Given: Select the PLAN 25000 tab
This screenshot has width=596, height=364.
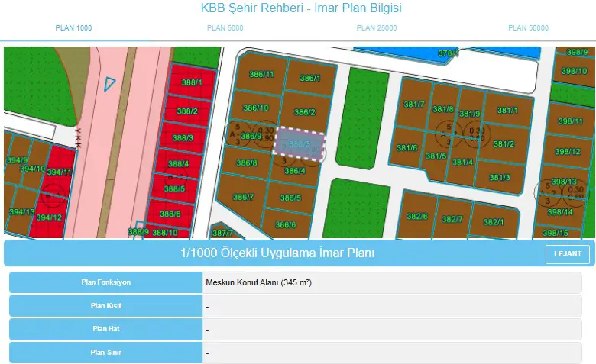Looking at the screenshot, I should [x=376, y=28].
